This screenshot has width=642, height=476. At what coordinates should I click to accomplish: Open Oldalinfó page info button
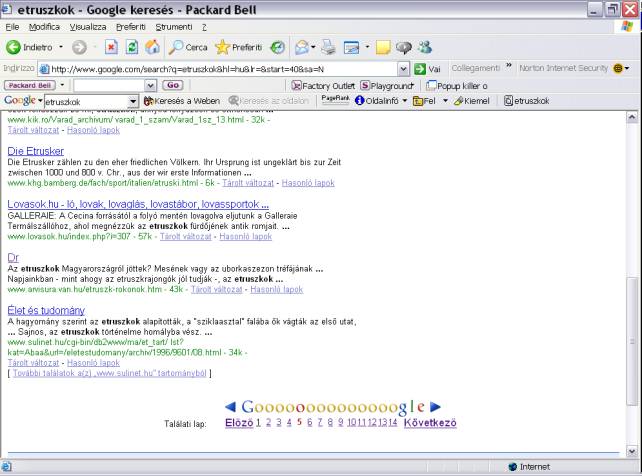pos(377,101)
